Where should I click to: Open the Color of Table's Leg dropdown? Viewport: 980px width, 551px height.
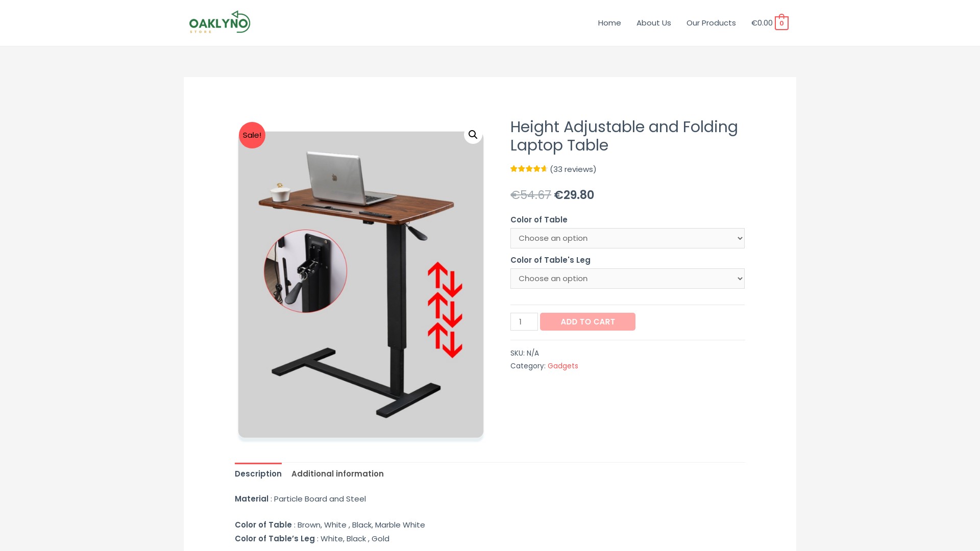tap(627, 279)
